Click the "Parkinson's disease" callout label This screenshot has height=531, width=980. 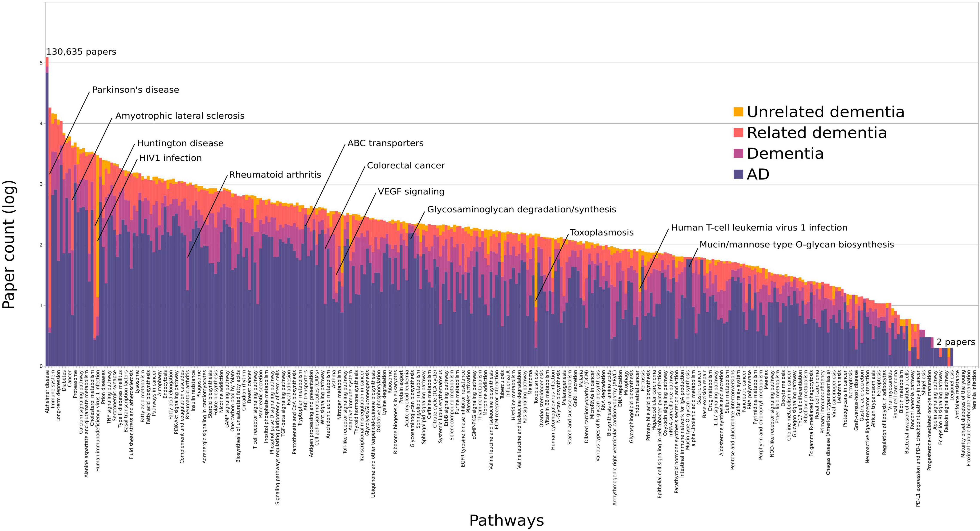(135, 90)
